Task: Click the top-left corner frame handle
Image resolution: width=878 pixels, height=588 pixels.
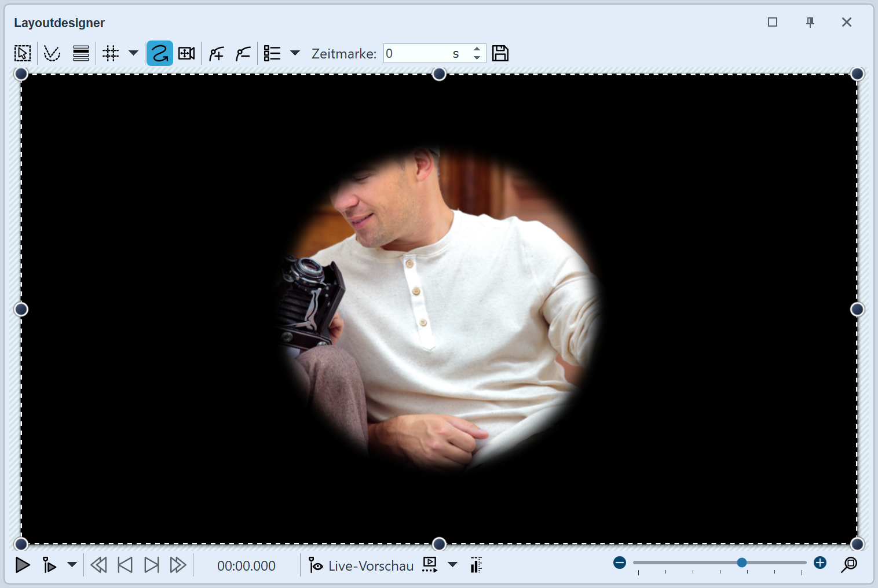Action: coord(21,74)
